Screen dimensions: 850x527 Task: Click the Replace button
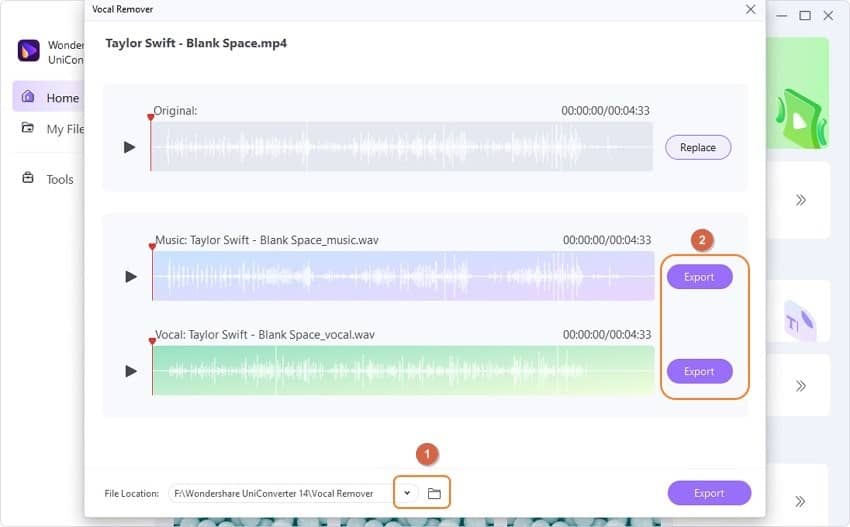(x=698, y=147)
